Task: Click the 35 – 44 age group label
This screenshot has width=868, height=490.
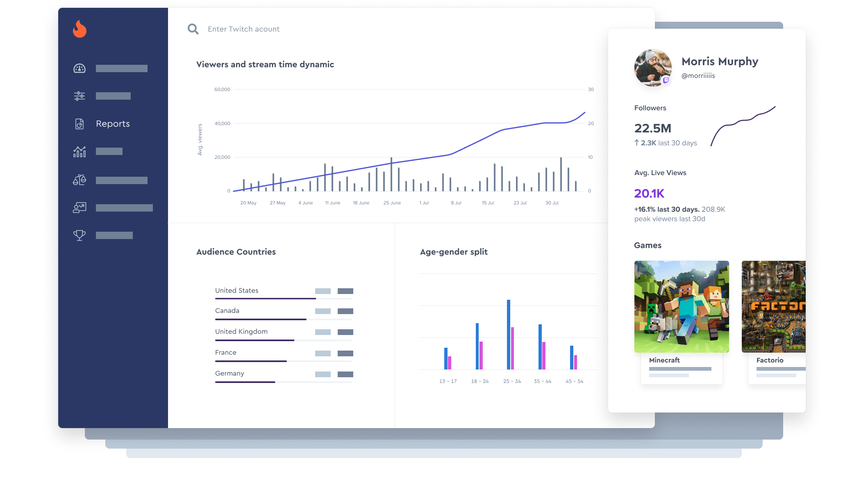Action: (x=542, y=381)
